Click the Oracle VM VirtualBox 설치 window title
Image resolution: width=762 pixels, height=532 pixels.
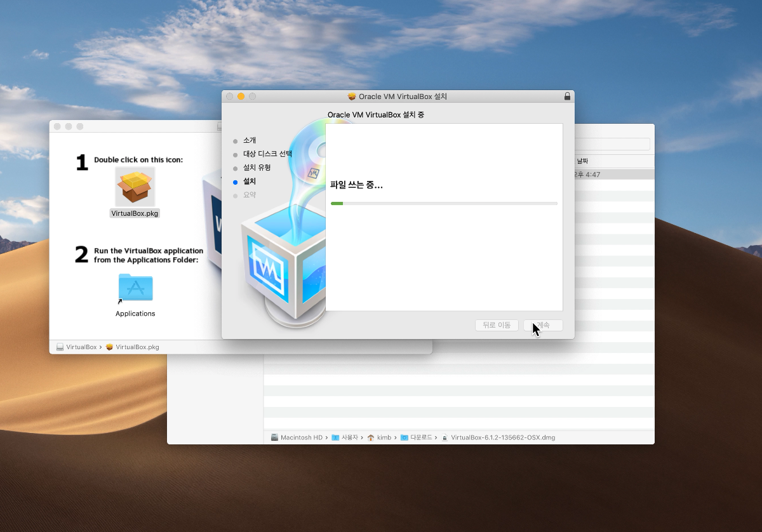tap(403, 96)
